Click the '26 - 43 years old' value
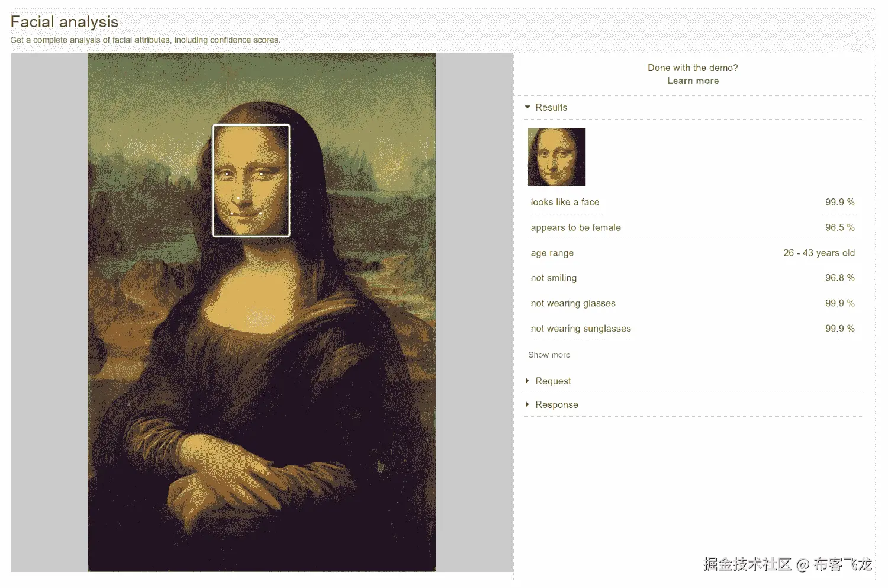The image size is (888, 588). click(x=819, y=253)
